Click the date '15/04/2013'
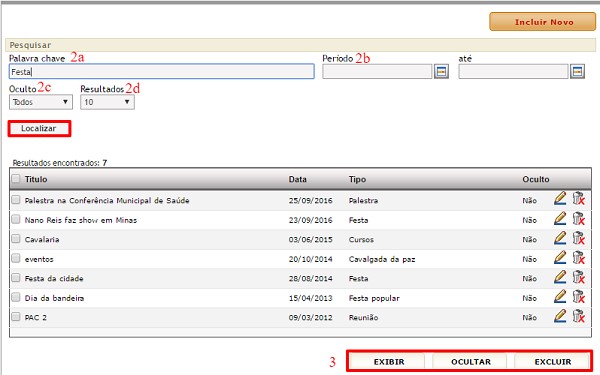Viewport: 600px width, 375px height. point(310,298)
